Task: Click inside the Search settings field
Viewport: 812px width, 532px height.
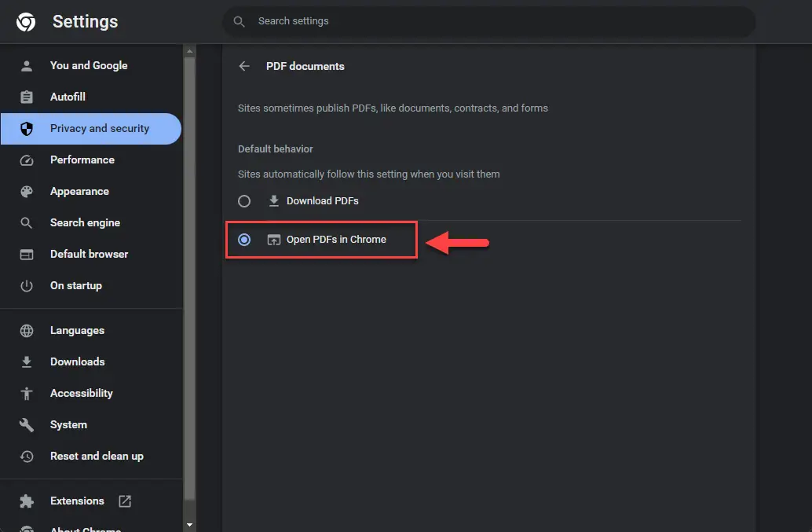Action: pyautogui.click(x=487, y=21)
